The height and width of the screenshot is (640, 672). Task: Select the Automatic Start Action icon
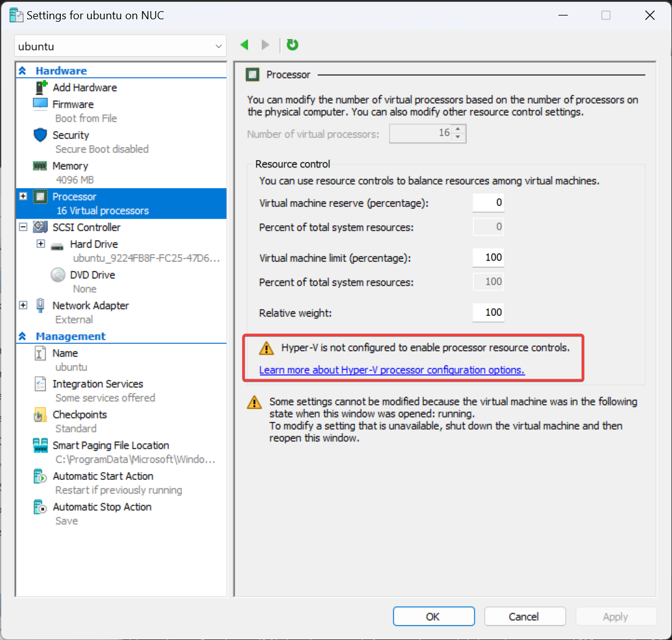pyautogui.click(x=40, y=476)
